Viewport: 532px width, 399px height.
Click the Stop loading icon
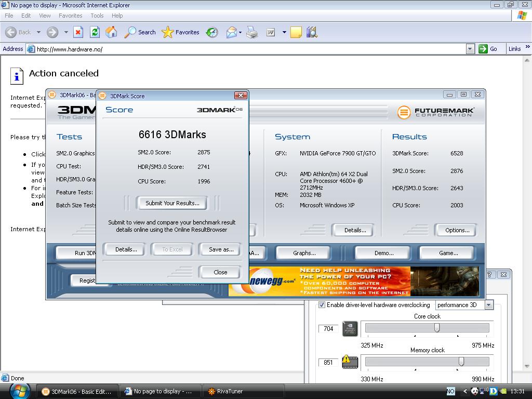[x=78, y=32]
